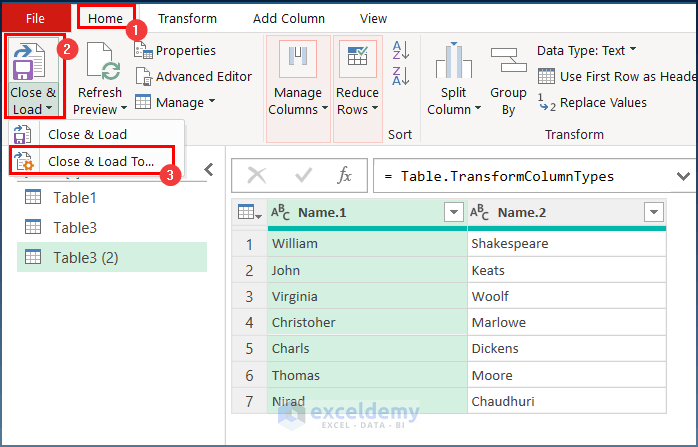Viewport: 698px width, 447px height.
Task: Click cell 'Shakespeare'
Action: [x=567, y=244]
